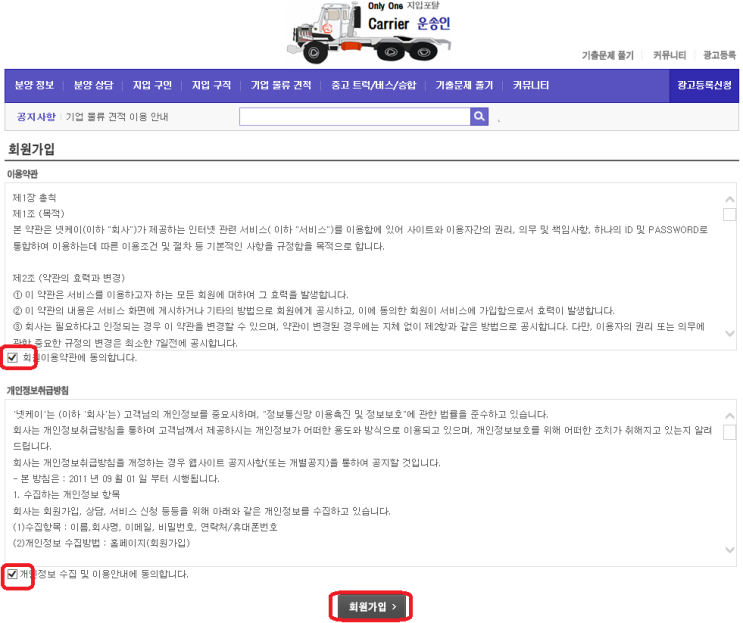The width and height of the screenshot is (743, 623).
Task: Click the 이용약관 scrollbar thumb
Action: pos(729,214)
